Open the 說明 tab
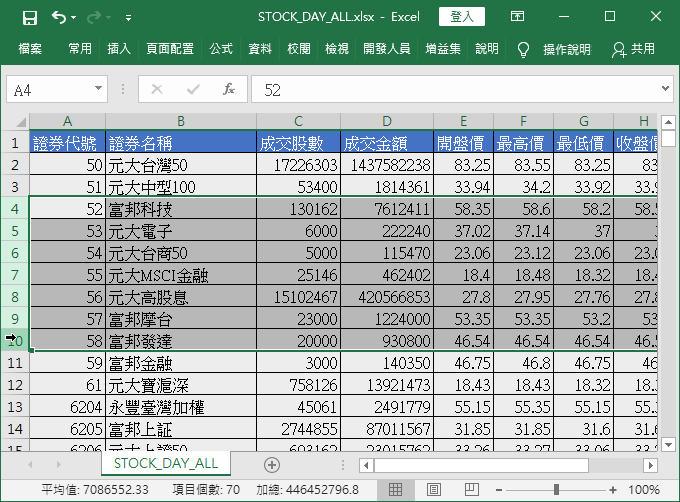The width and height of the screenshot is (680, 502). 487,49
